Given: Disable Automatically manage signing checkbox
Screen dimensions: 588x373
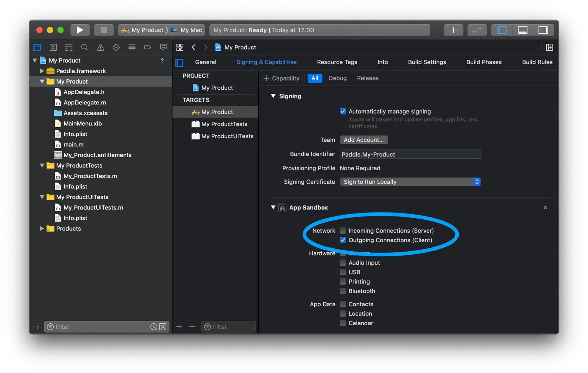Looking at the screenshot, I should pos(343,112).
